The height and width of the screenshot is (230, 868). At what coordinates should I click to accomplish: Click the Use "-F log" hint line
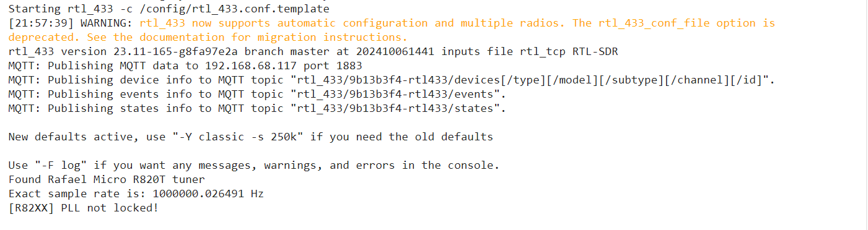(x=254, y=166)
